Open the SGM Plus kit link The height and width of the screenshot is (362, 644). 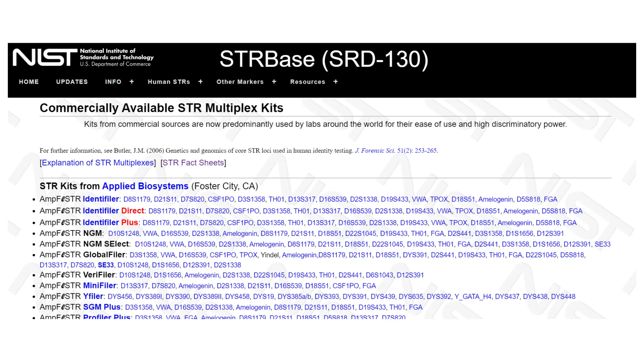pos(102,307)
